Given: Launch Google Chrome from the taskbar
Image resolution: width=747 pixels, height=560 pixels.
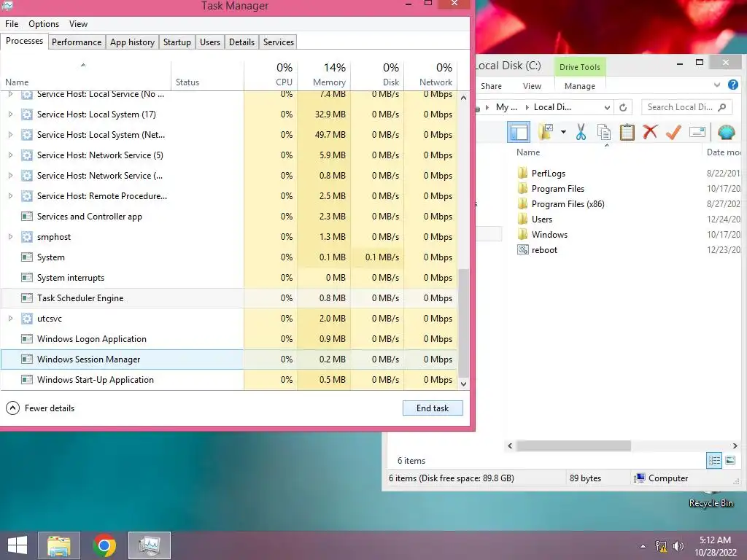Looking at the screenshot, I should (104, 545).
